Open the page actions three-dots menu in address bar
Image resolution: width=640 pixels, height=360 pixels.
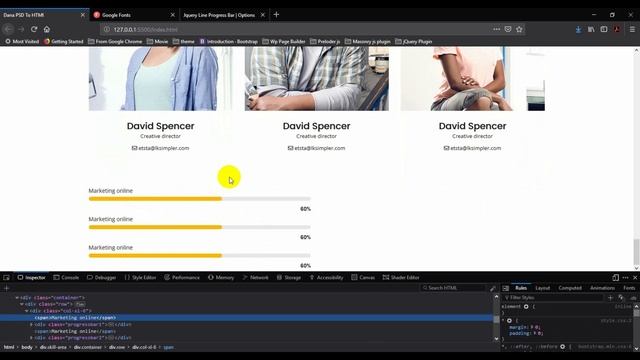pos(496,29)
